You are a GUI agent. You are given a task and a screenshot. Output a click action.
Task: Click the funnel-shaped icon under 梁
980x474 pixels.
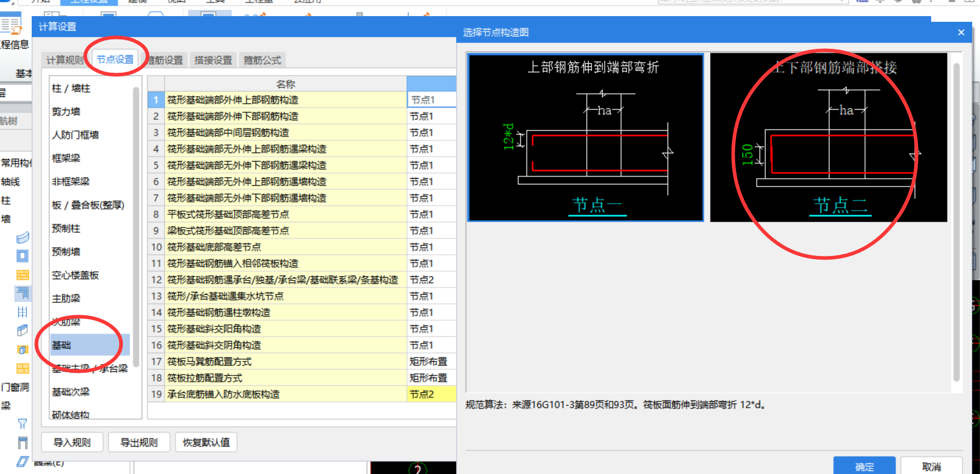tap(22, 424)
